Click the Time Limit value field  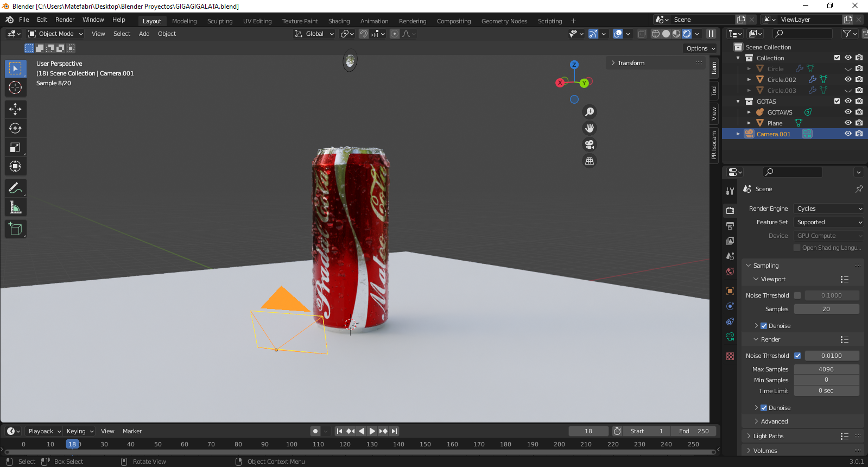click(826, 391)
